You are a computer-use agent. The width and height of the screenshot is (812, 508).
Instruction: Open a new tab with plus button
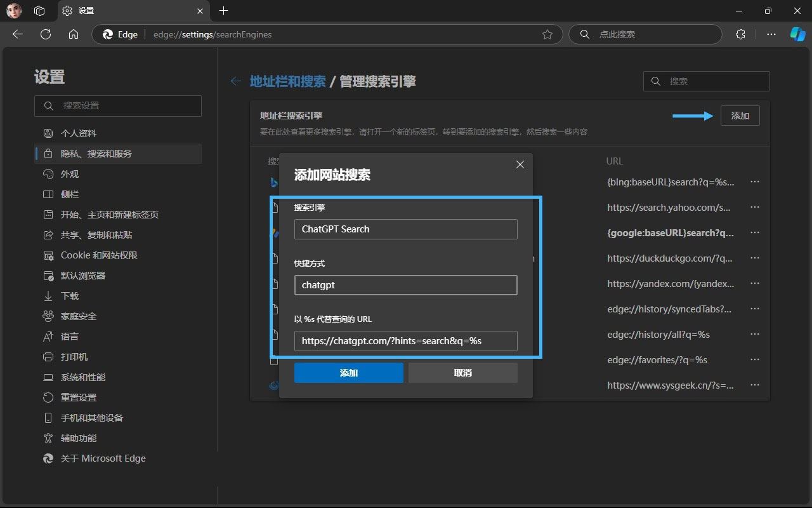coord(223,11)
